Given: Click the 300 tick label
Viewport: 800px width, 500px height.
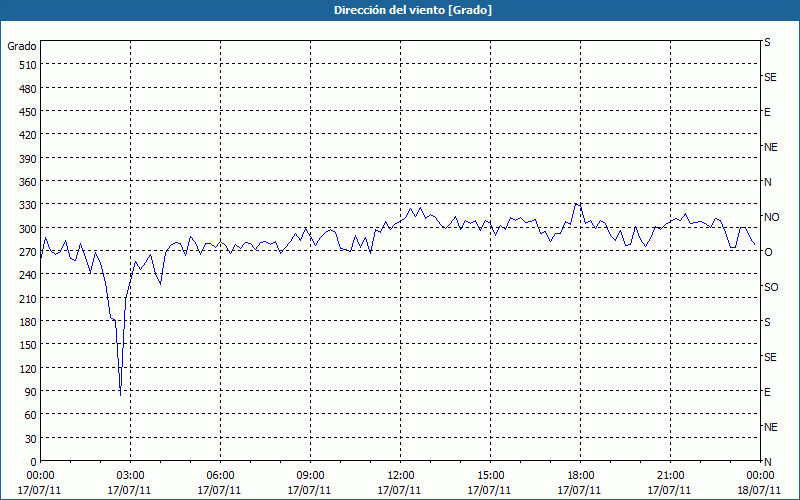Looking at the screenshot, I should [28, 229].
